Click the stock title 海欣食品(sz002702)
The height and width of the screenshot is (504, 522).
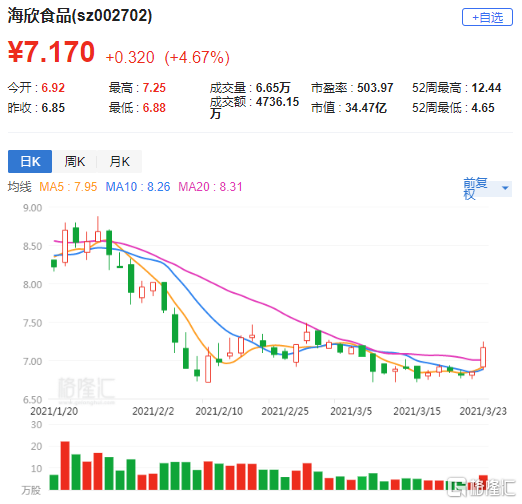coord(80,16)
